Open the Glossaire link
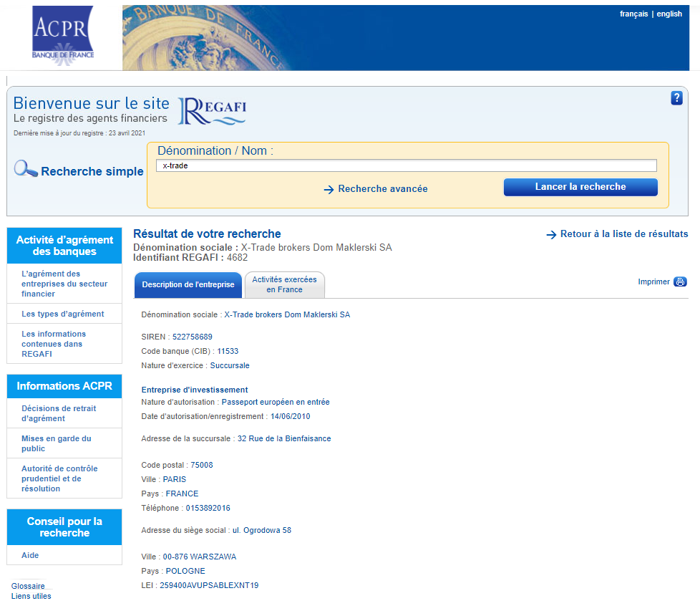Screen dimensions: 700x616 pyautogui.click(x=28, y=586)
